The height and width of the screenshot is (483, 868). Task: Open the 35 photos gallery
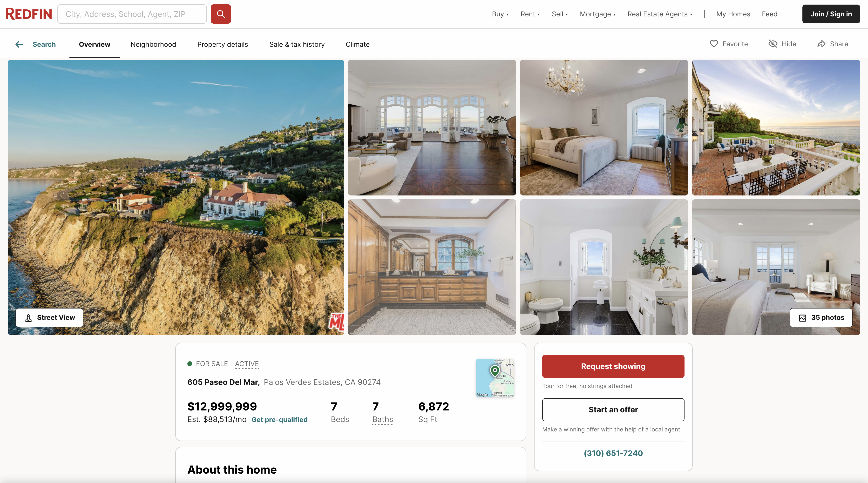(x=821, y=317)
